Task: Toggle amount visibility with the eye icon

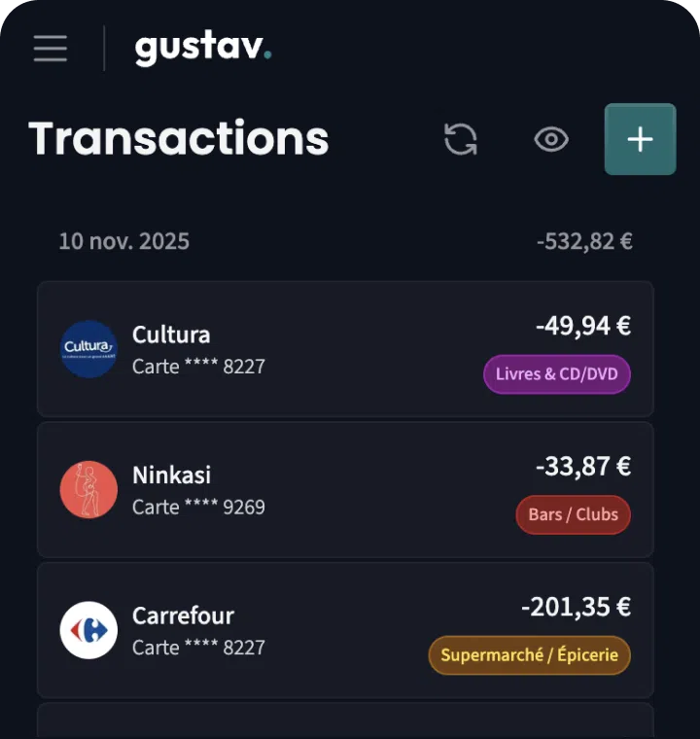Action: pos(551,139)
